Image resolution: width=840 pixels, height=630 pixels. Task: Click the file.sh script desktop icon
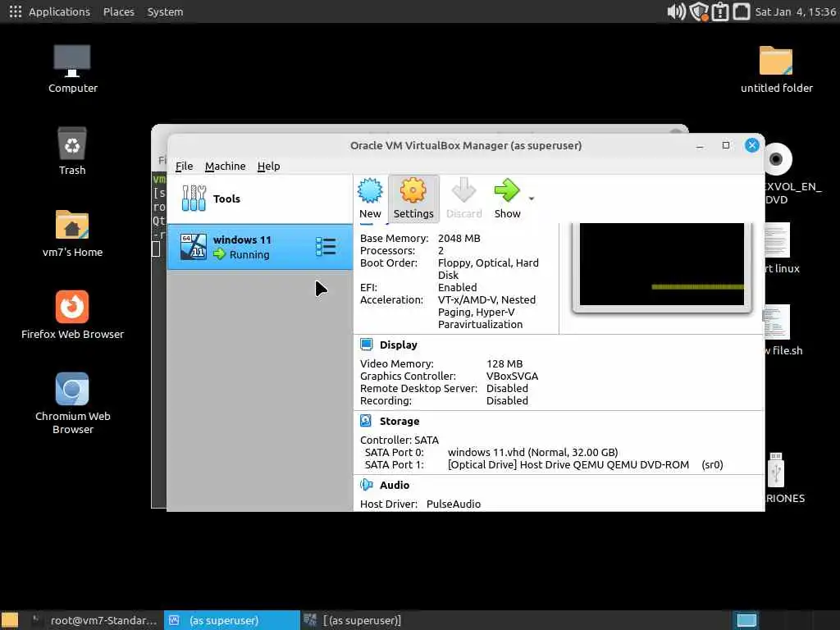[x=778, y=322]
